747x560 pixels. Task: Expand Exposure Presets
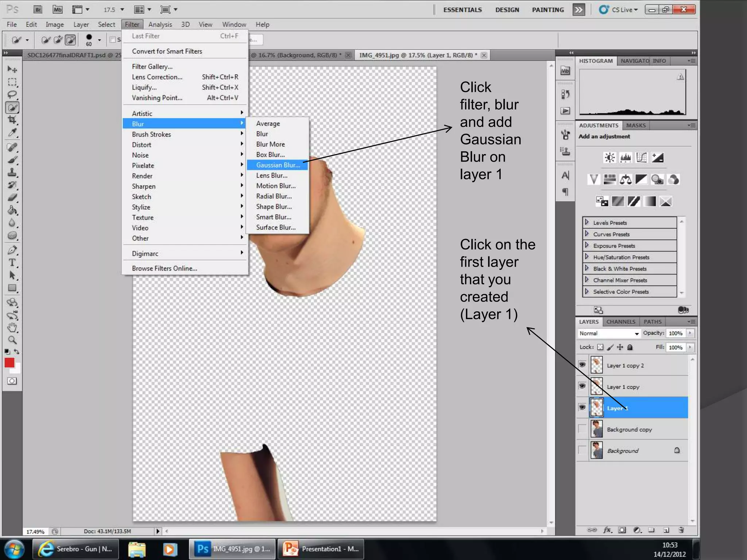pyautogui.click(x=587, y=245)
